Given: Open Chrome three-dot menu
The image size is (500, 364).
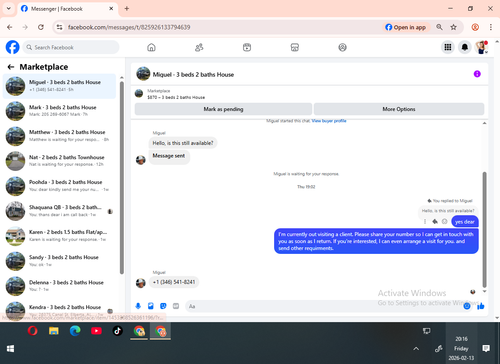Looking at the screenshot, I should [x=491, y=27].
